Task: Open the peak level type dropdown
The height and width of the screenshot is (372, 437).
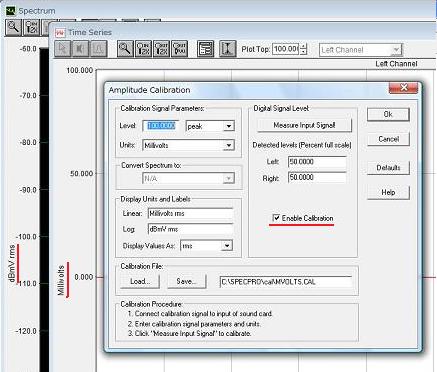Action: (229, 126)
